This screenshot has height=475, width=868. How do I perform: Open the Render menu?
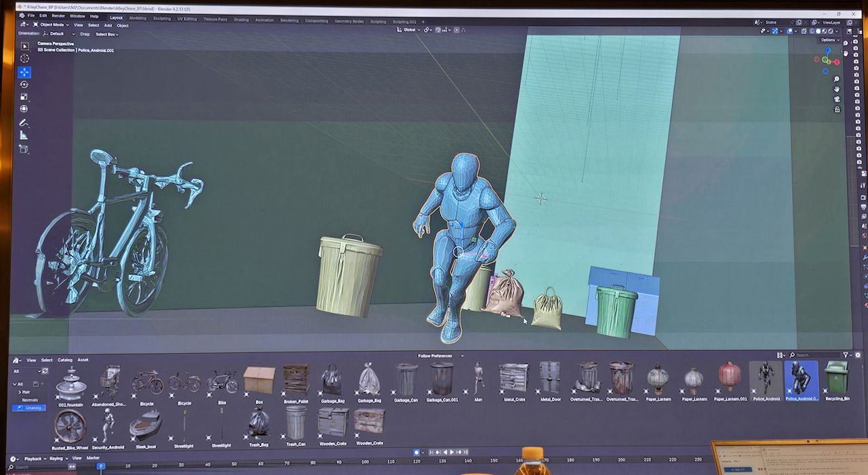coord(58,16)
